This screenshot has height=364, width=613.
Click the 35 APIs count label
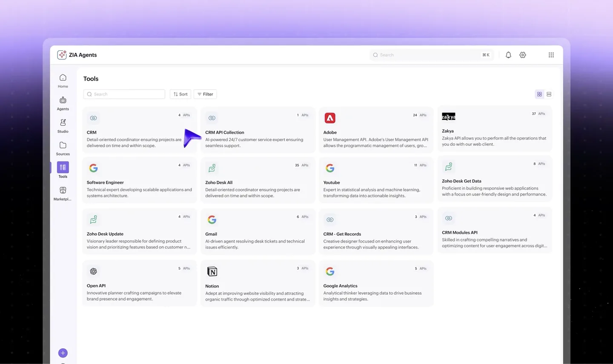coord(301,165)
